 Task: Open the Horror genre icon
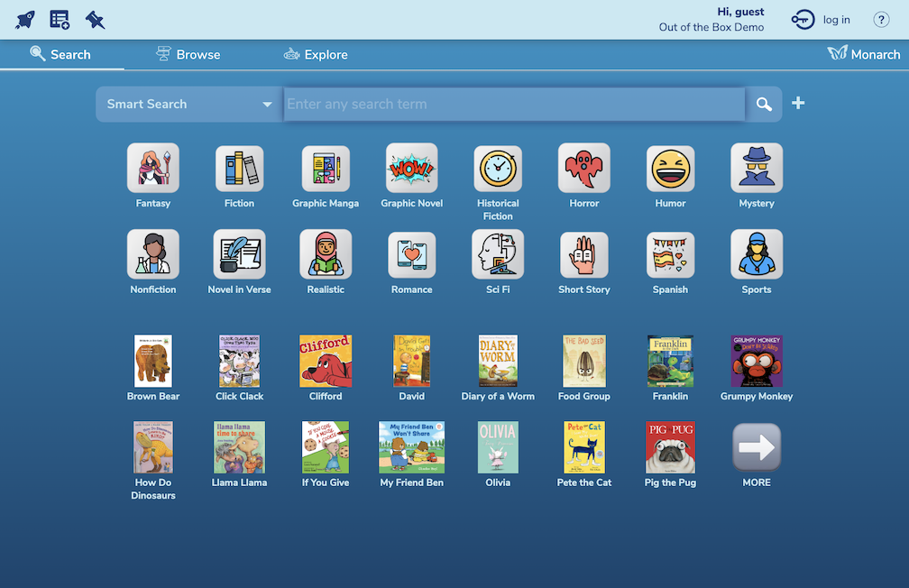coord(583,168)
